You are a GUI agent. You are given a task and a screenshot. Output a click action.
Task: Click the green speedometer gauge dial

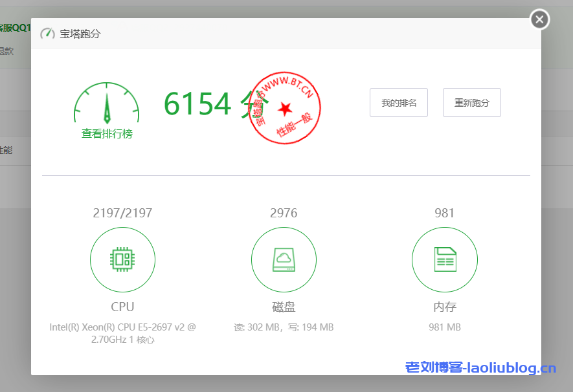pos(106,102)
